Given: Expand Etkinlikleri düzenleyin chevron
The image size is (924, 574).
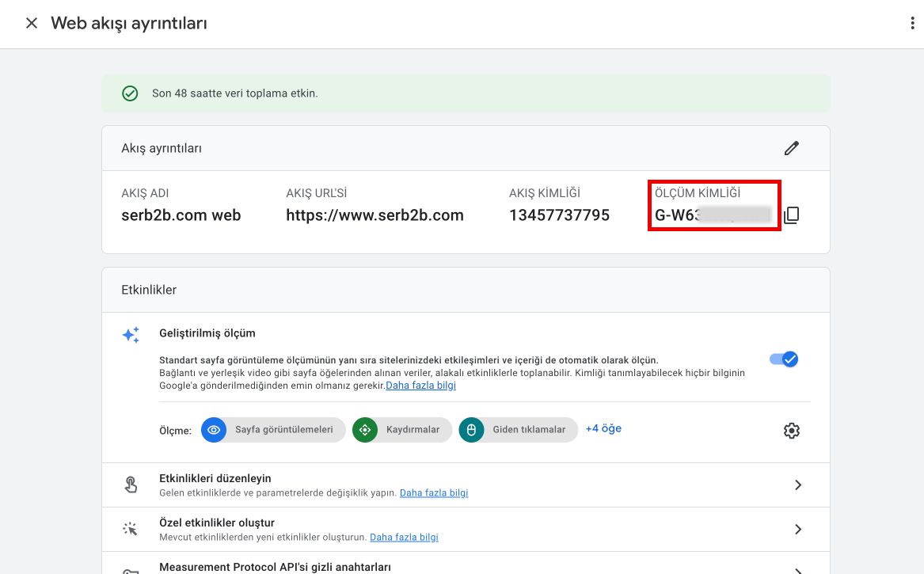Looking at the screenshot, I should tap(797, 485).
